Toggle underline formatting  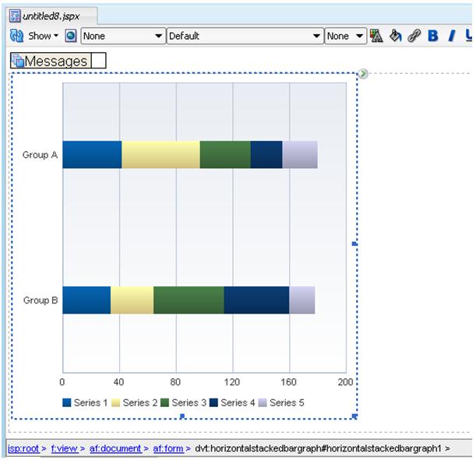(468, 36)
